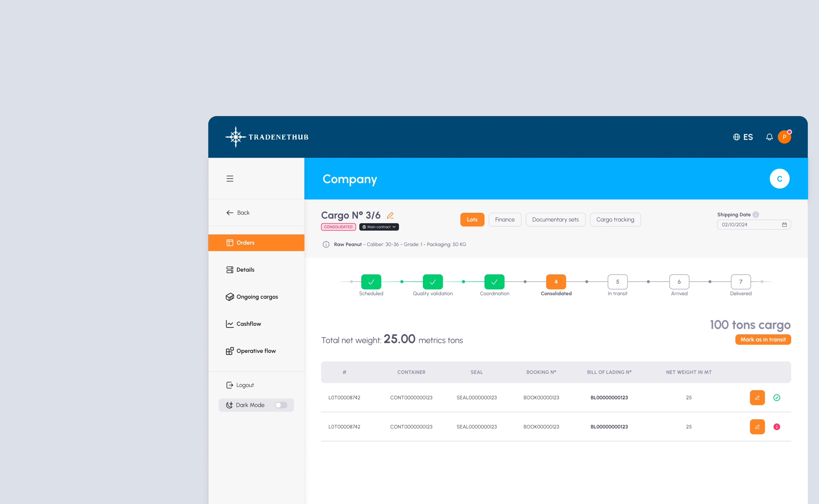Click the Shipping Date info icon
The height and width of the screenshot is (504, 819).
(756, 215)
